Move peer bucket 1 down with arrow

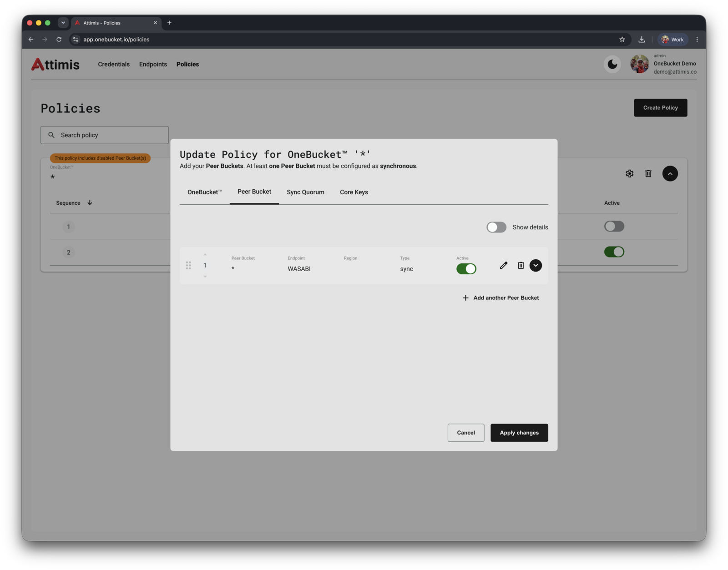click(x=205, y=276)
